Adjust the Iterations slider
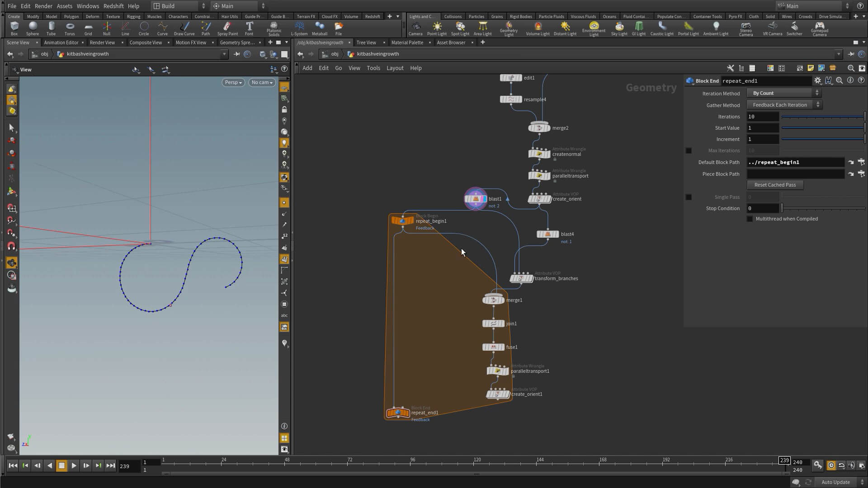Screen dimensions: 868x488 [823, 117]
